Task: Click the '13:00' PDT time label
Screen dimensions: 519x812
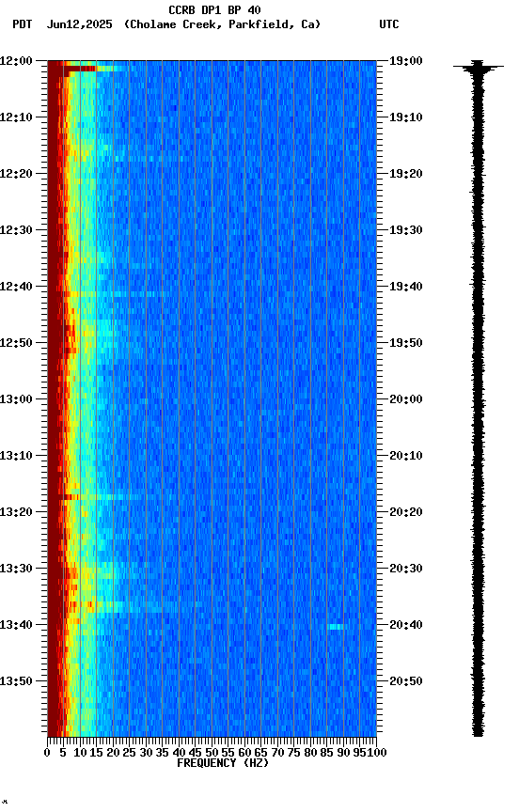Action: point(16,399)
